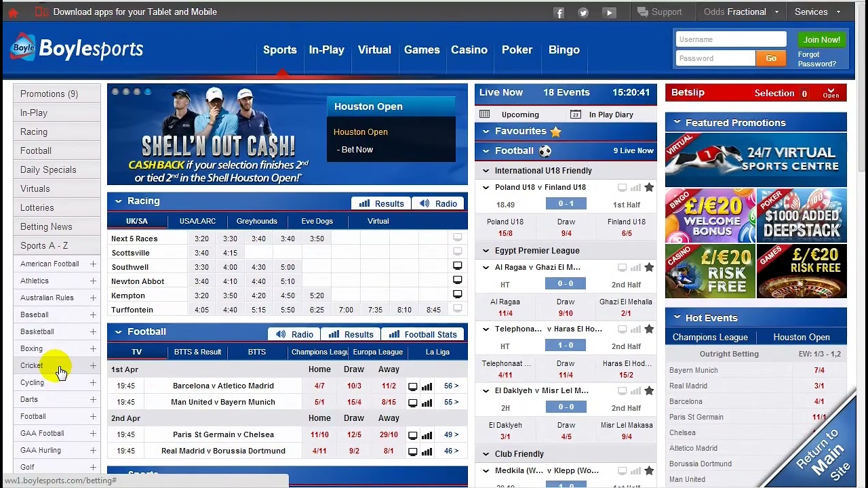The width and height of the screenshot is (868, 488).
Task: Open the YouTube icon in top bar
Action: pyautogui.click(x=609, y=12)
